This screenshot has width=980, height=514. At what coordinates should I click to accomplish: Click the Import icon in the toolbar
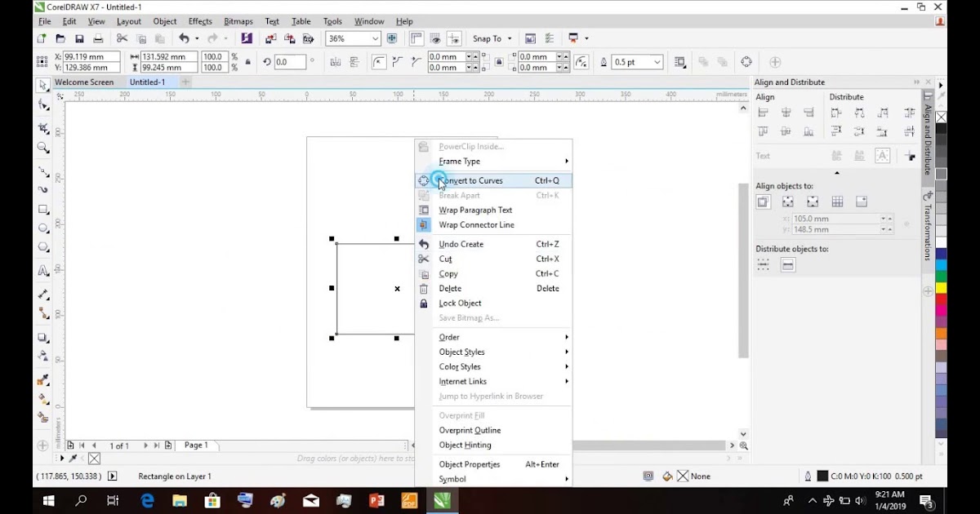(x=270, y=38)
